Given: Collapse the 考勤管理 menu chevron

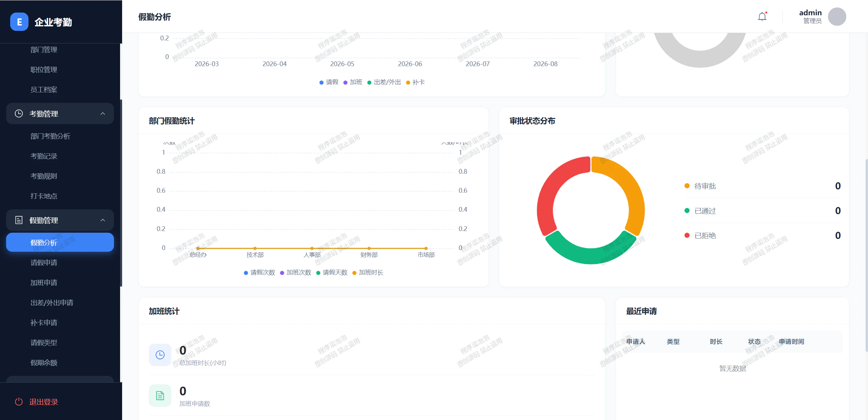Looking at the screenshot, I should tap(103, 114).
